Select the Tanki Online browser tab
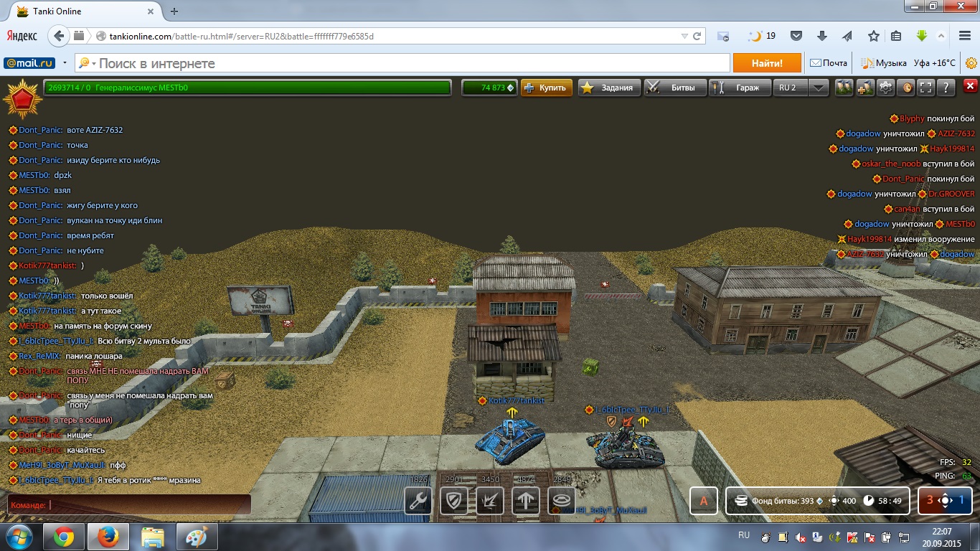The width and height of the screenshot is (980, 551). [x=83, y=11]
